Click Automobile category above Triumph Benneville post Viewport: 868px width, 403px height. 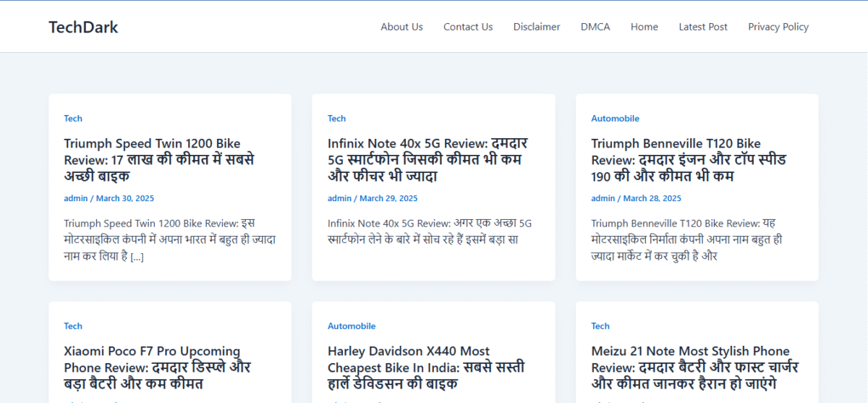coord(615,118)
